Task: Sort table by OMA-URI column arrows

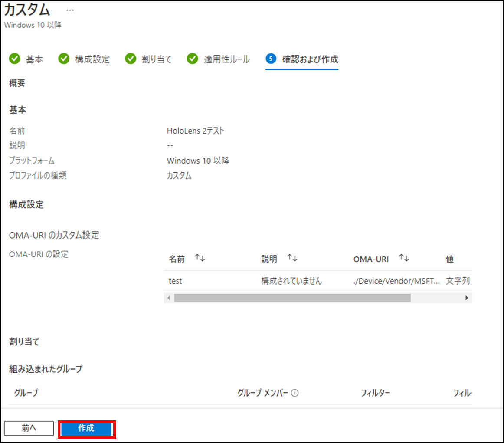Action: click(x=404, y=258)
